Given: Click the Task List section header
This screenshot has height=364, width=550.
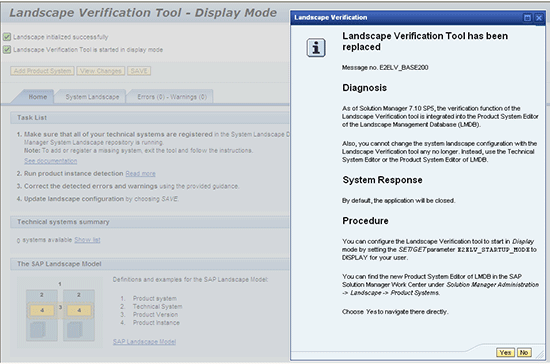Looking at the screenshot, I should pyautogui.click(x=150, y=118).
